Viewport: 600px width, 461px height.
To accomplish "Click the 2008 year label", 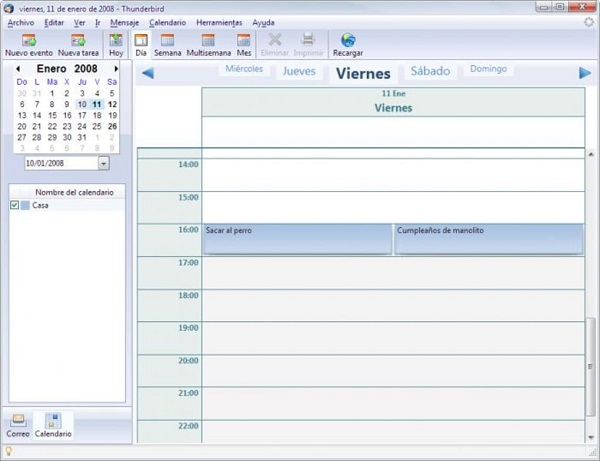I will (86, 69).
